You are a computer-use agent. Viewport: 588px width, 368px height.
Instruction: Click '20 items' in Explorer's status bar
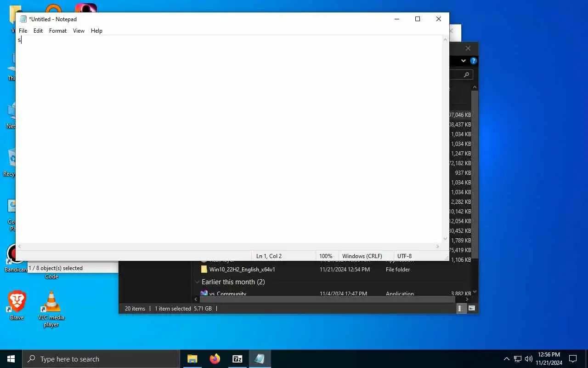tap(135, 309)
